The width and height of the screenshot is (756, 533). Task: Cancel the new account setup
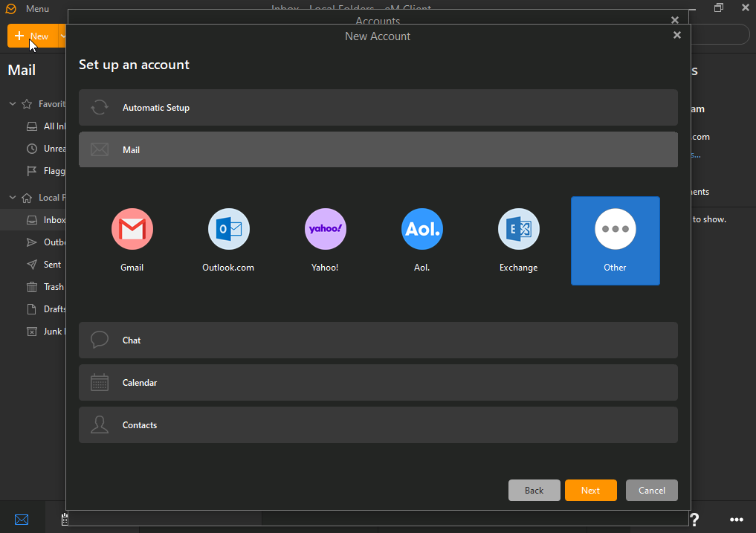tap(652, 490)
